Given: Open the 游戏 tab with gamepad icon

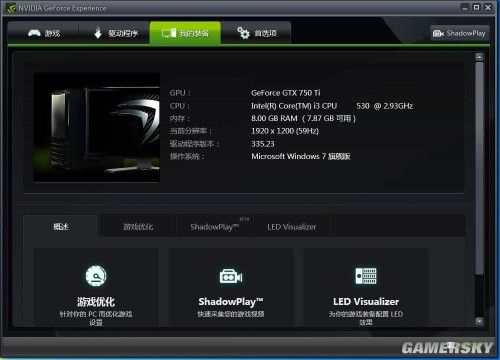Looking at the screenshot, I should pos(43,33).
